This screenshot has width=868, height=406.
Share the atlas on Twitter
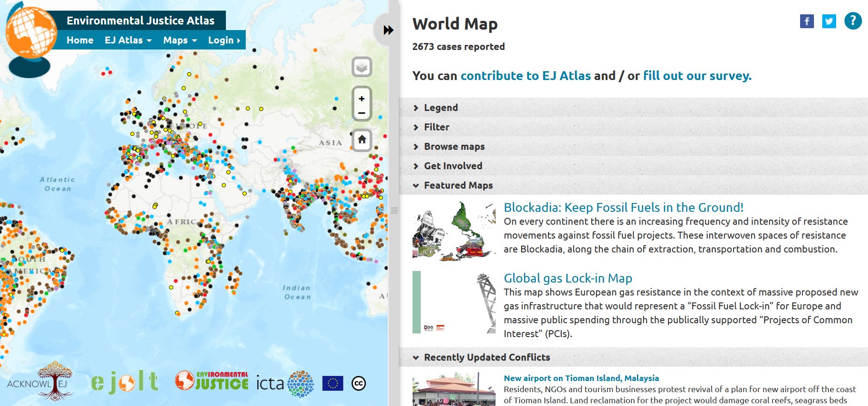(829, 21)
